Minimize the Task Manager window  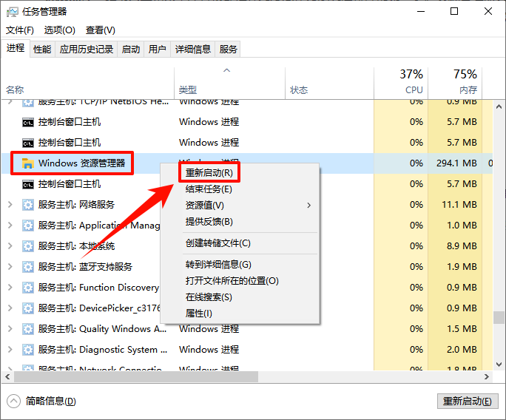(420, 12)
